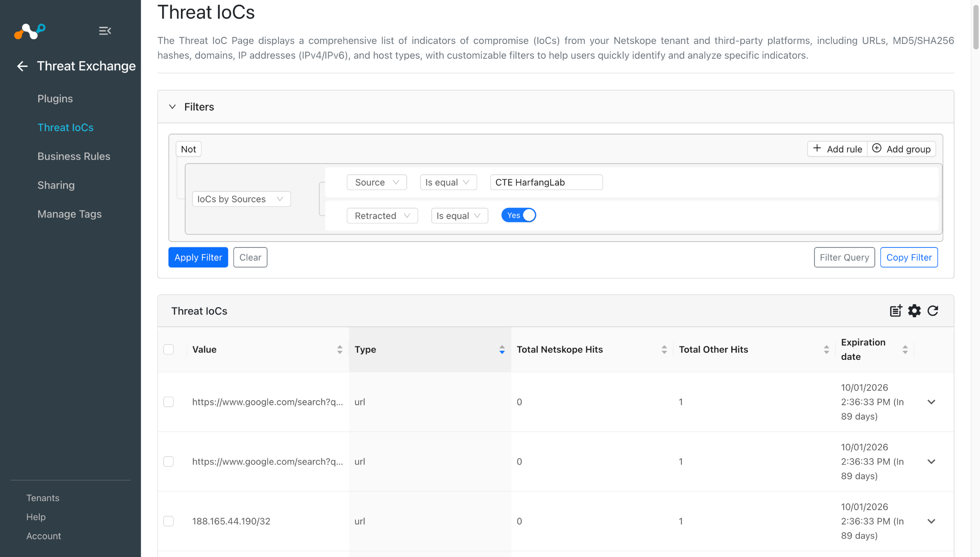
Task: Open Is equal operator for Source
Action: tap(448, 182)
